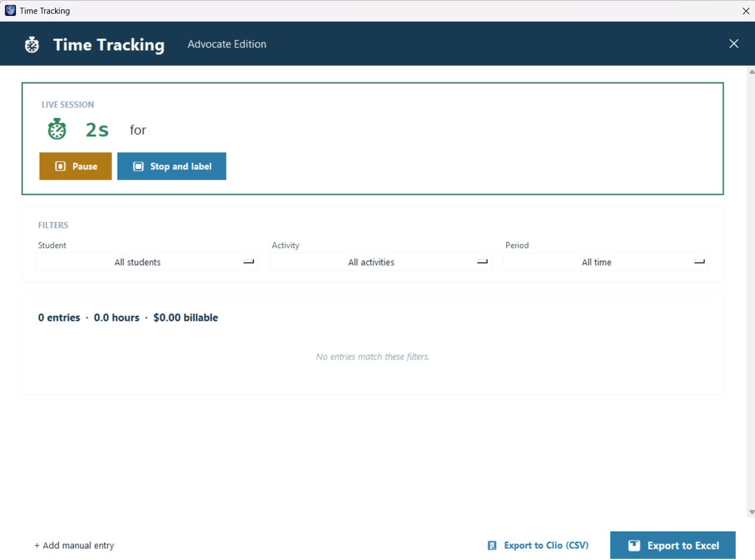Image resolution: width=755 pixels, height=560 pixels.
Task: Click the 'Advocate Edition' header label
Action: point(227,44)
